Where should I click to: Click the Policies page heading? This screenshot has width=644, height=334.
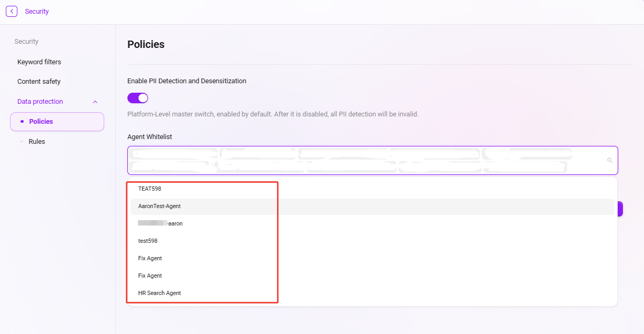click(x=146, y=44)
